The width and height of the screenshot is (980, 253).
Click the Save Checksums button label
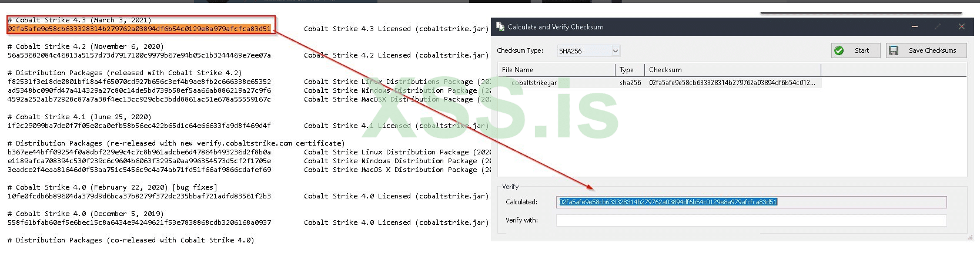point(932,50)
